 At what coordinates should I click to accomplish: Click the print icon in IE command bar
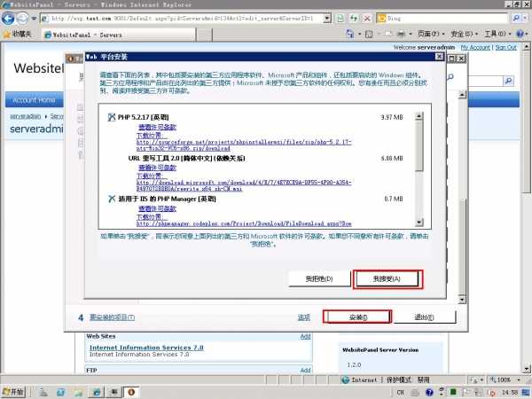[401, 34]
